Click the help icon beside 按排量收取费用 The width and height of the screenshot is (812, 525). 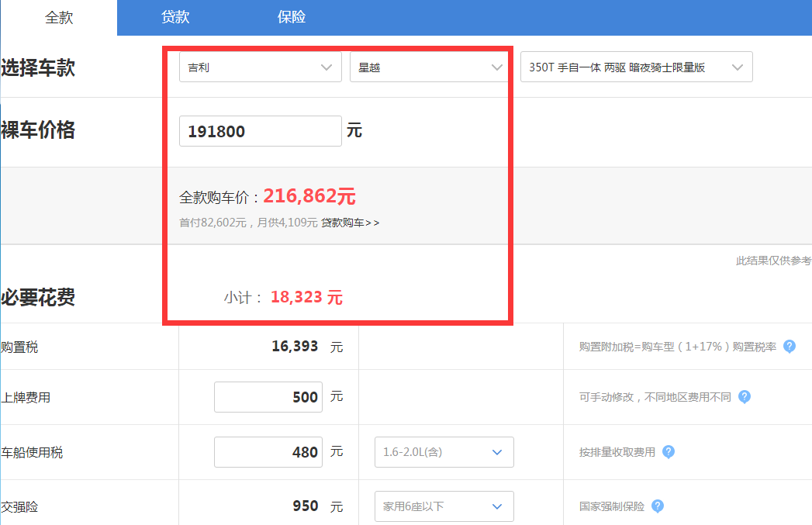click(669, 452)
